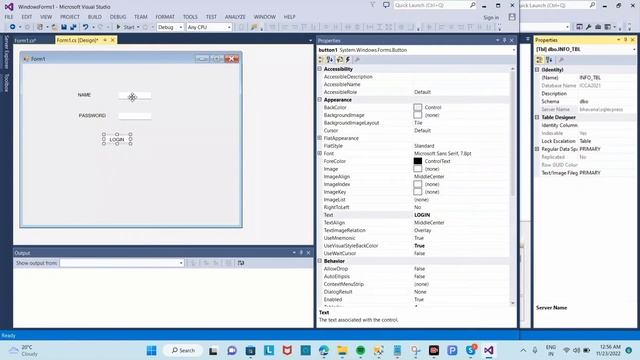The image size is (640, 360).
Task: Pin the button1 Properties panel
Action: coord(504,40)
